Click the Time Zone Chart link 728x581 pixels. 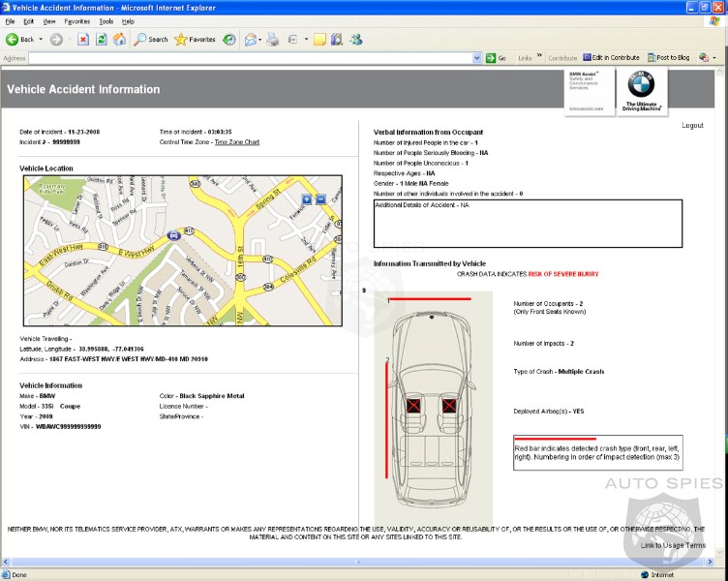point(237,142)
